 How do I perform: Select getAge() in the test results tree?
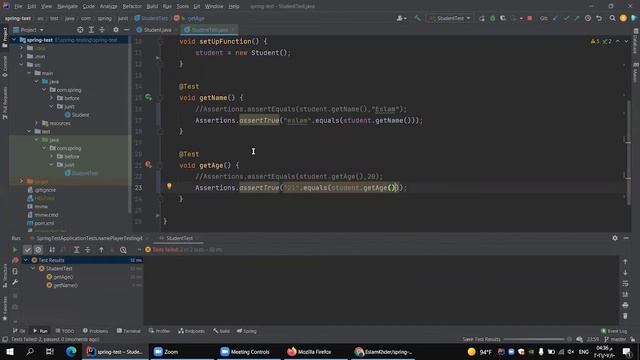click(63, 277)
